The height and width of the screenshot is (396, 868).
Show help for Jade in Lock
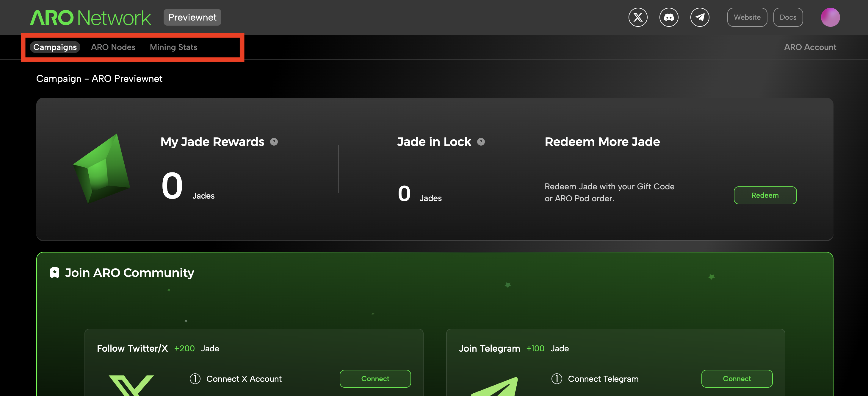[481, 142]
